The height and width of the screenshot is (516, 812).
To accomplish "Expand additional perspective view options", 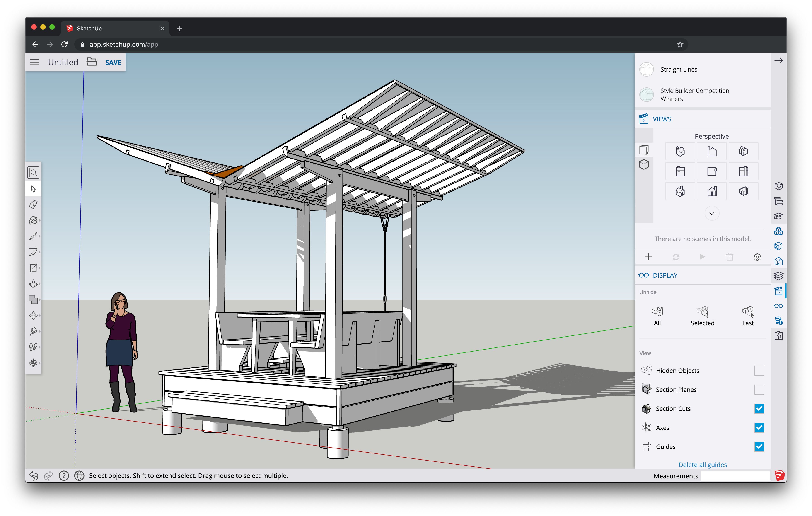I will [x=712, y=213].
